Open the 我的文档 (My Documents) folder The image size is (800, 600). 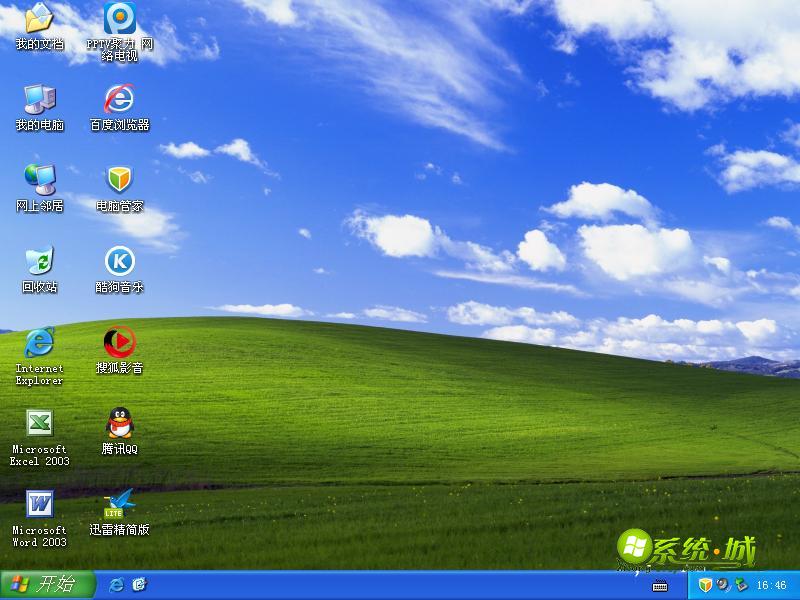point(37,25)
